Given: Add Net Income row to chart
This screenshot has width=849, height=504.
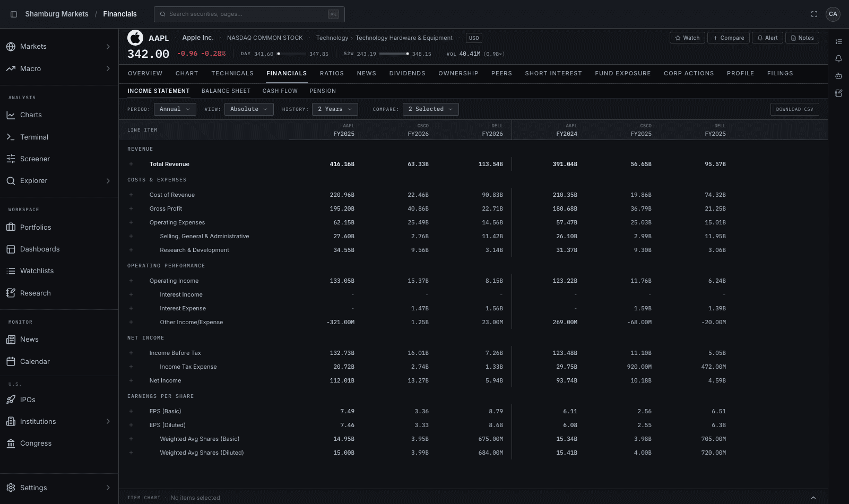Looking at the screenshot, I should point(131,381).
